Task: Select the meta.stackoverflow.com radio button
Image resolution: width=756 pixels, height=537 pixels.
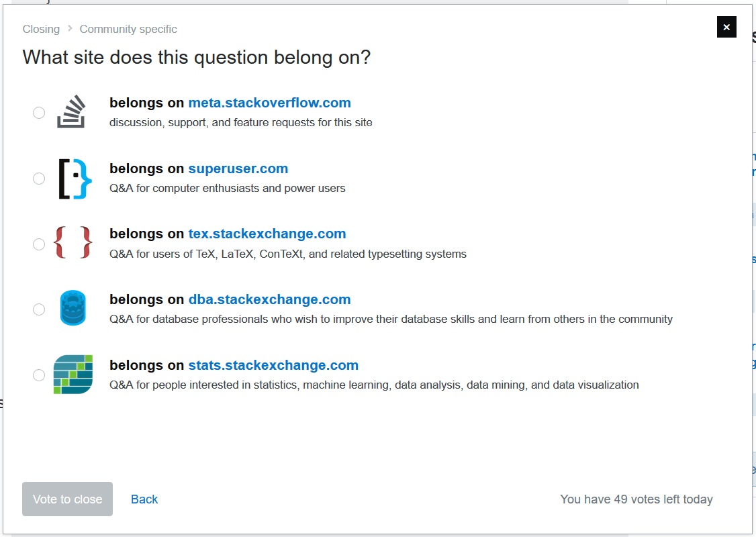Action: pos(39,113)
